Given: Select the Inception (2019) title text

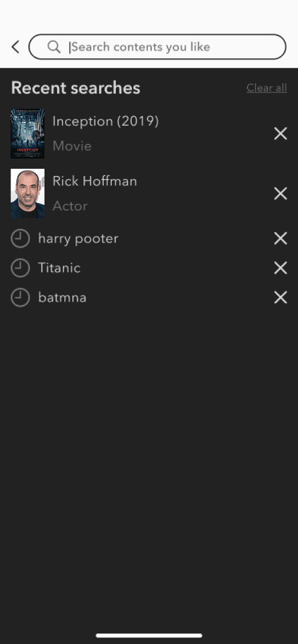Looking at the screenshot, I should coord(106,122).
